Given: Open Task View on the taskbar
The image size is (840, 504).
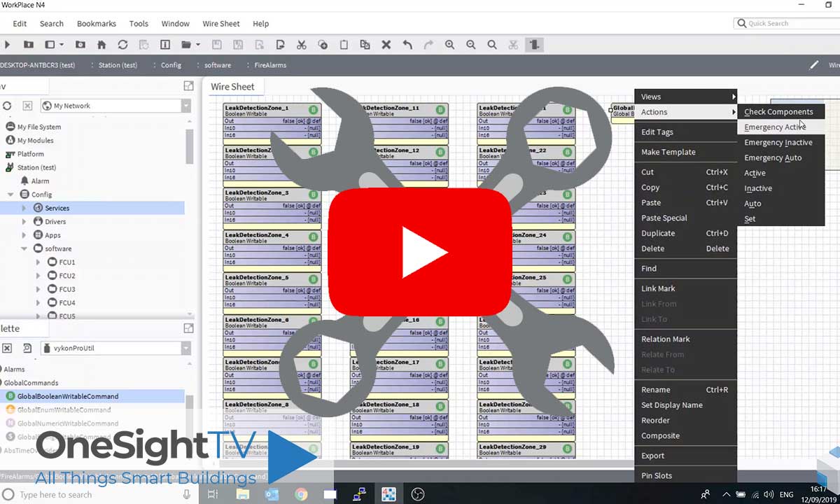Looking at the screenshot, I should (213, 494).
